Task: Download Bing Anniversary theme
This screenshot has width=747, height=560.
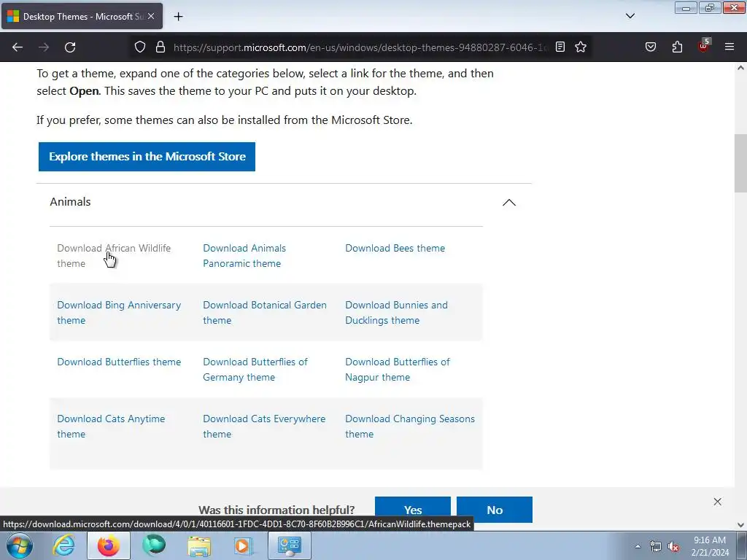Action: (x=119, y=312)
